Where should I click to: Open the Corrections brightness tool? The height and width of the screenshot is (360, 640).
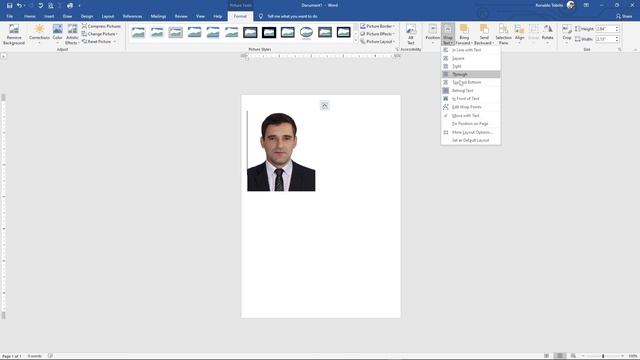pos(40,34)
